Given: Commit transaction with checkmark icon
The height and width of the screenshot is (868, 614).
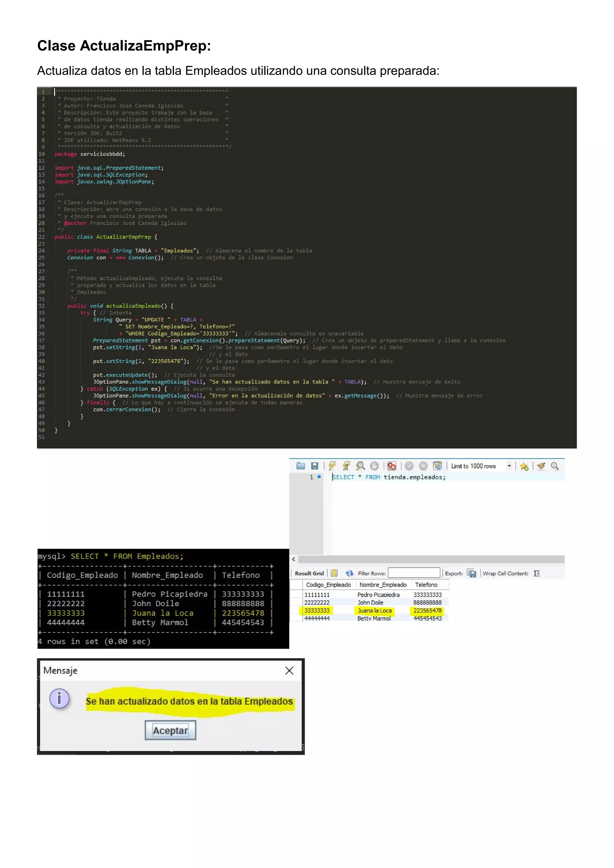Looking at the screenshot, I should click(x=409, y=466).
